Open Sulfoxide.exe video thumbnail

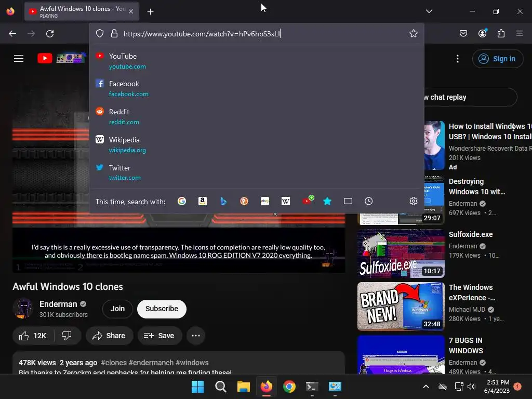click(x=401, y=254)
